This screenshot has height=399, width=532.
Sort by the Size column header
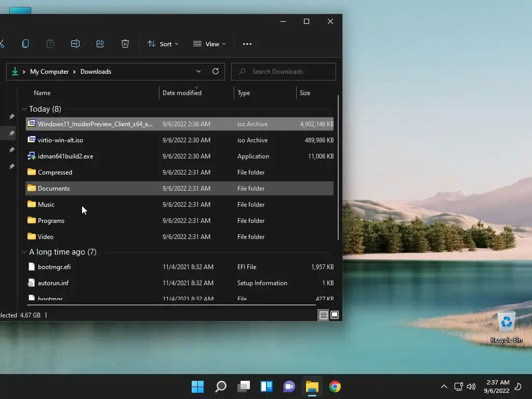point(304,93)
